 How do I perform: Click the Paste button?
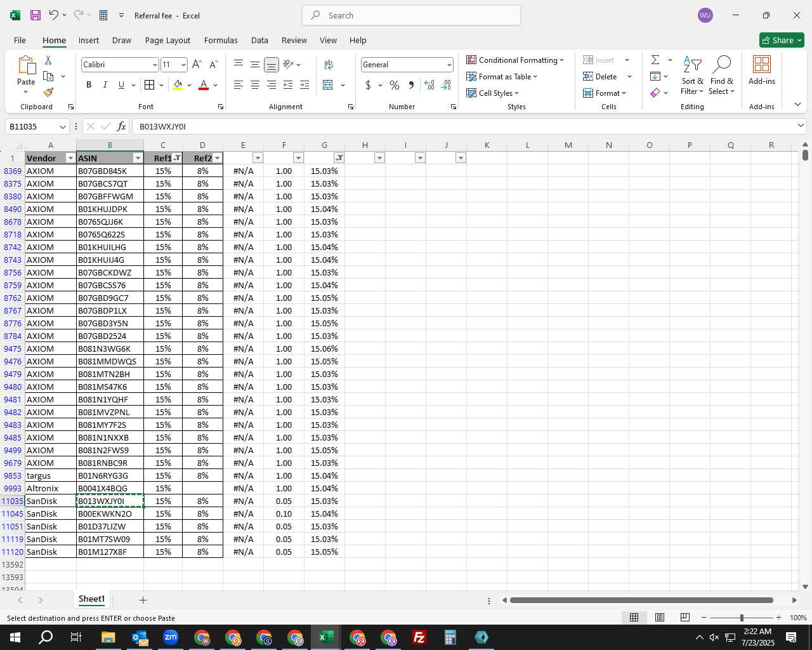click(26, 74)
